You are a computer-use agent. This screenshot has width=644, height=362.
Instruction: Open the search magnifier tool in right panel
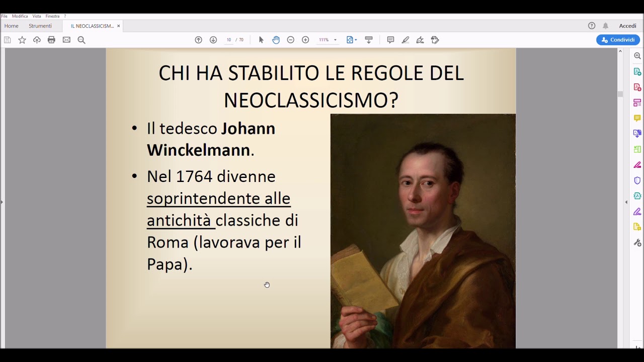click(x=637, y=56)
